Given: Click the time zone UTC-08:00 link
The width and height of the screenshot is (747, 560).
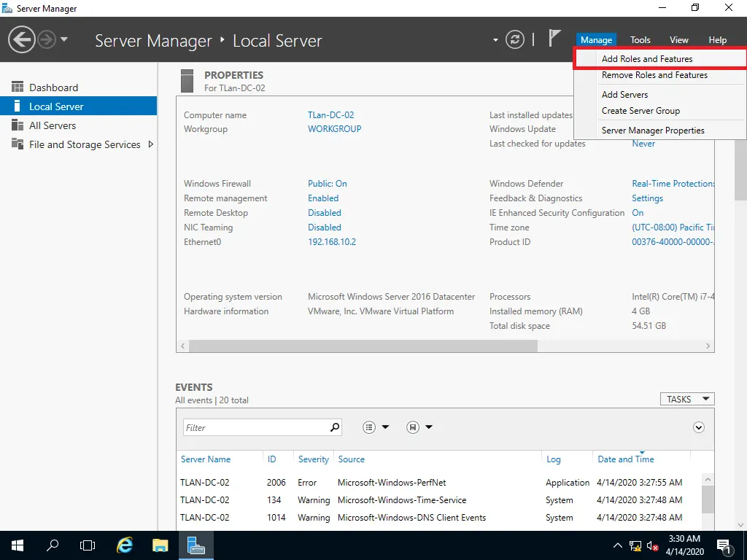Looking at the screenshot, I should tap(673, 227).
